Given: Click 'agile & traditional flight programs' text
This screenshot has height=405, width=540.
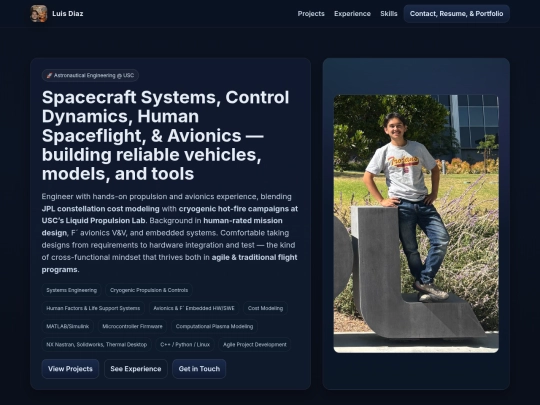Looking at the screenshot, I should coord(169,263).
